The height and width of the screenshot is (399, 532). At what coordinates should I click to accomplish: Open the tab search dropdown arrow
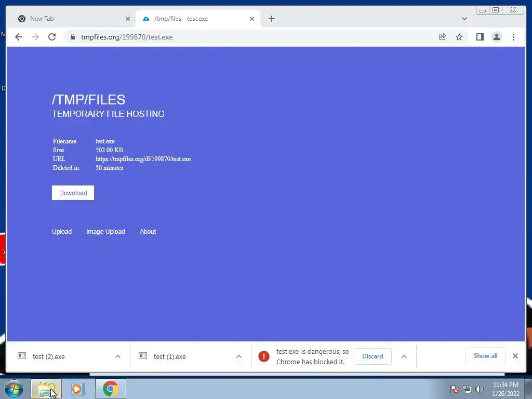[464, 19]
